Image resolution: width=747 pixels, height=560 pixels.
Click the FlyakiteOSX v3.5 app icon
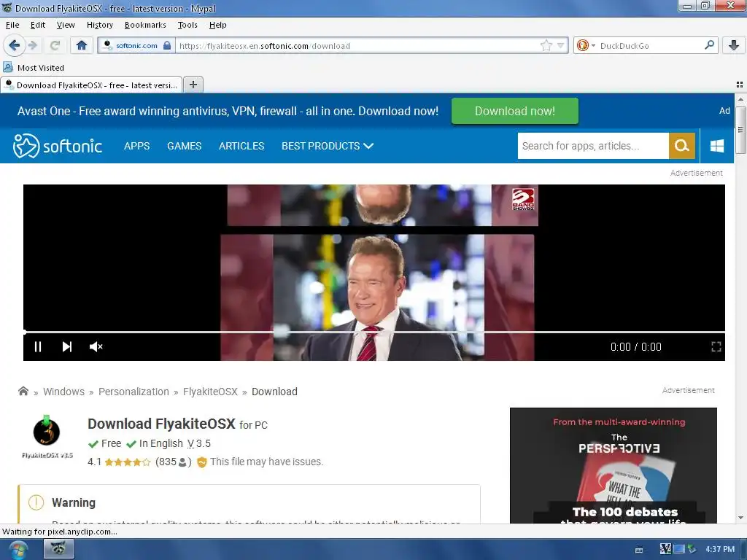[x=47, y=437]
